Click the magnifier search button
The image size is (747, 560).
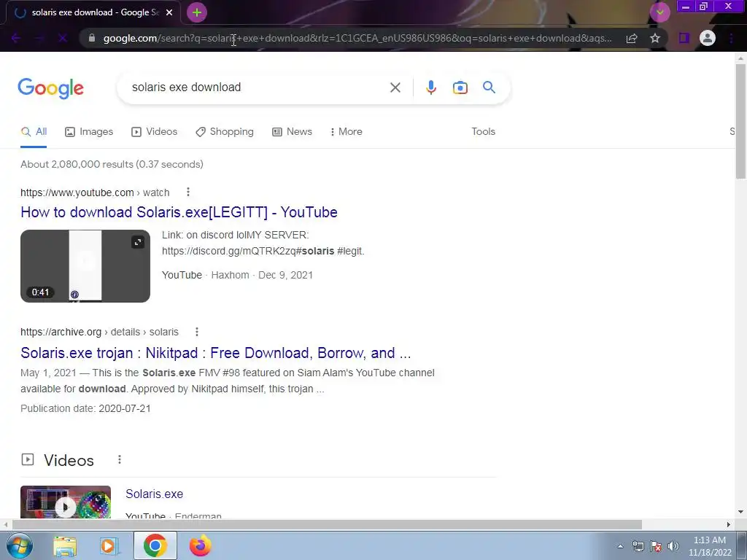pyautogui.click(x=489, y=87)
